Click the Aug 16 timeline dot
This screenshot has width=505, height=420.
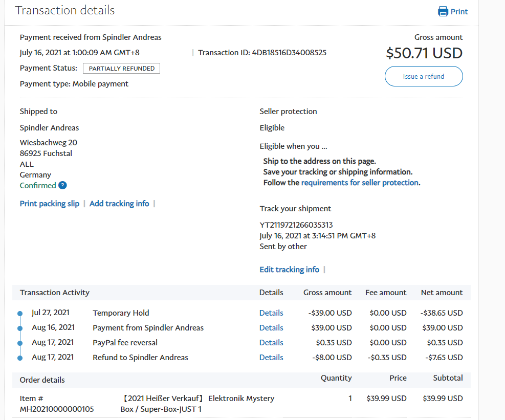coord(20,328)
